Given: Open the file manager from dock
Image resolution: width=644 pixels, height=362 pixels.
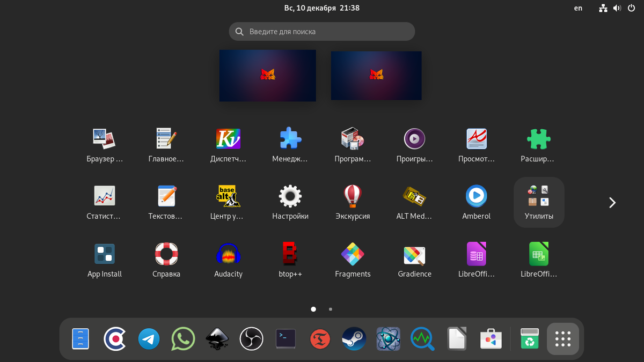Looking at the screenshot, I should [80, 339].
